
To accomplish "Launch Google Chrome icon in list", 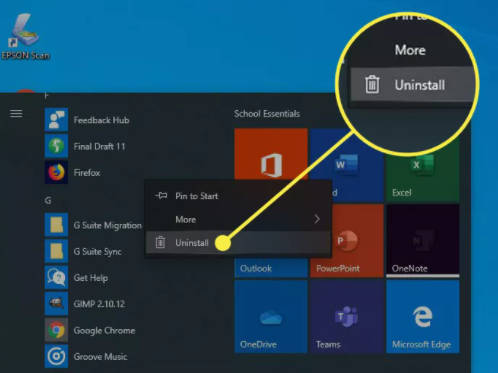I will [56, 330].
